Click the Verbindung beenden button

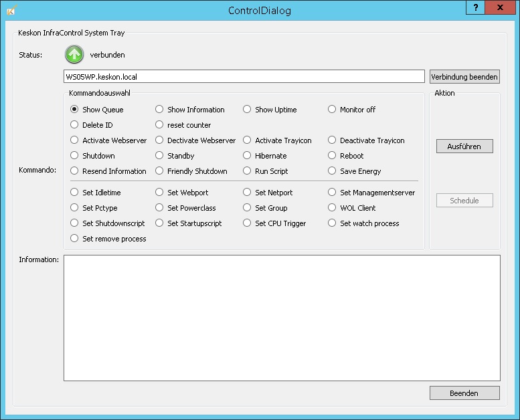(x=464, y=77)
